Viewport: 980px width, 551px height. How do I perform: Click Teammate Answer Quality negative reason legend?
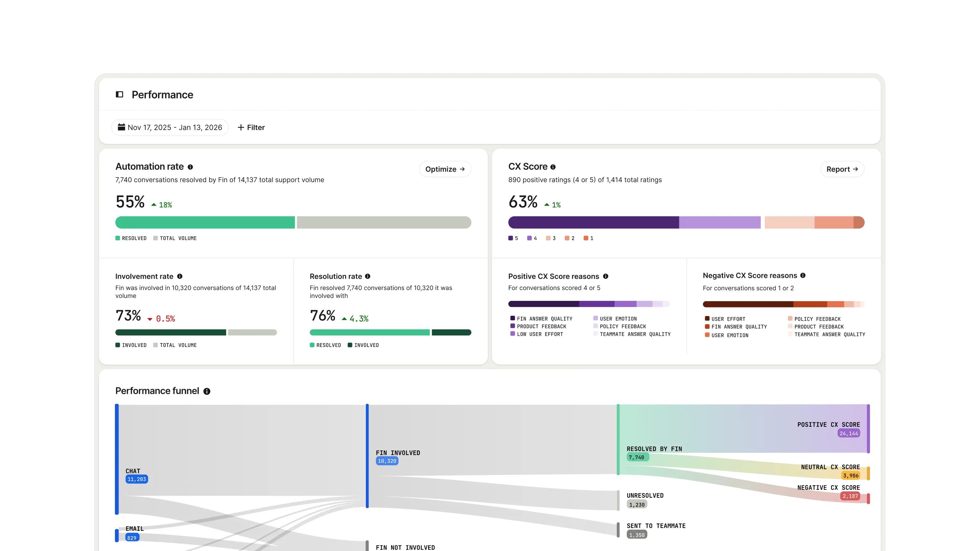[826, 334]
